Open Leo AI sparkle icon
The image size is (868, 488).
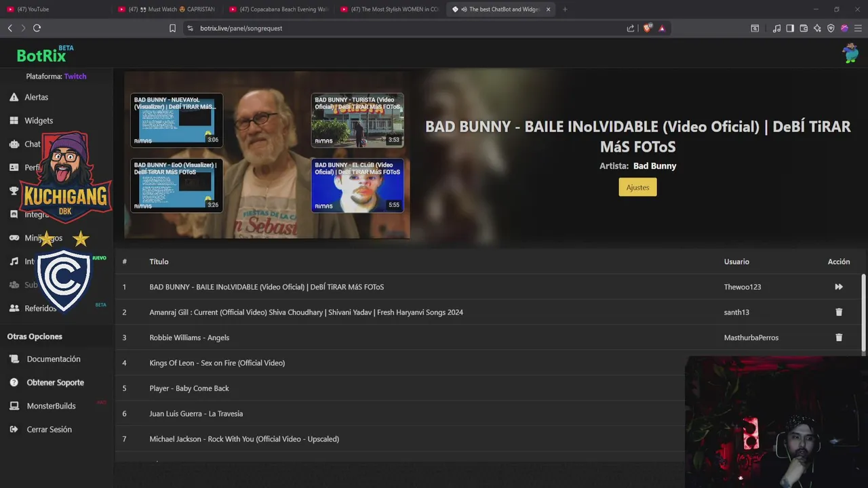pos(817,28)
